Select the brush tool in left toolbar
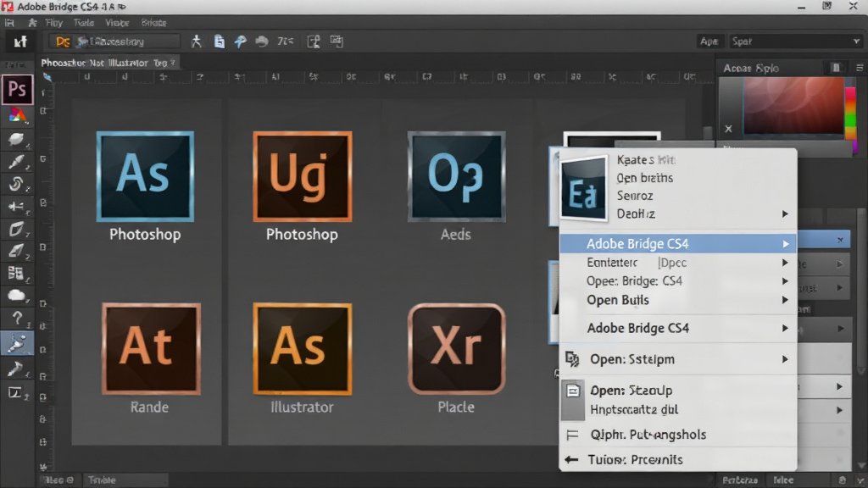868x488 pixels. (x=16, y=162)
